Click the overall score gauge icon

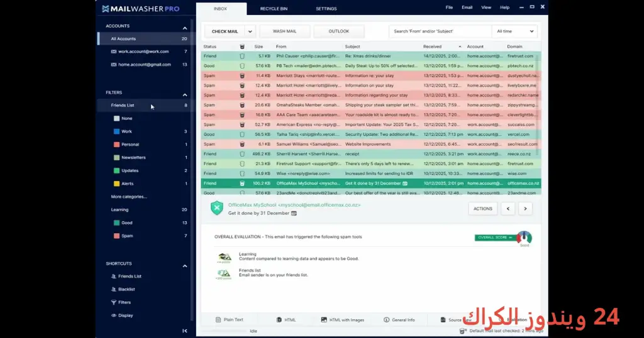point(525,237)
